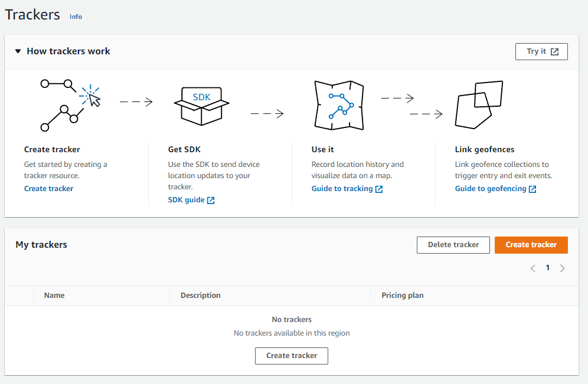Click the orange Create tracker button
The image size is (588, 384).
pyautogui.click(x=531, y=245)
